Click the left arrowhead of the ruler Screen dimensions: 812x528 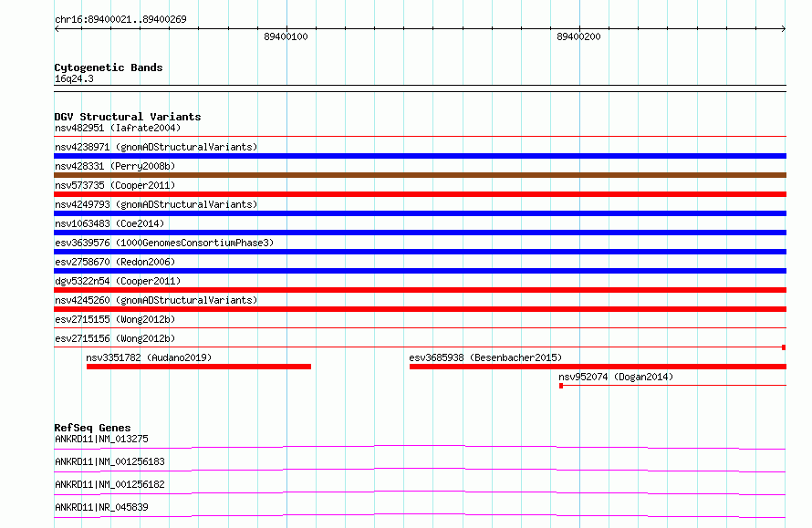(x=57, y=29)
